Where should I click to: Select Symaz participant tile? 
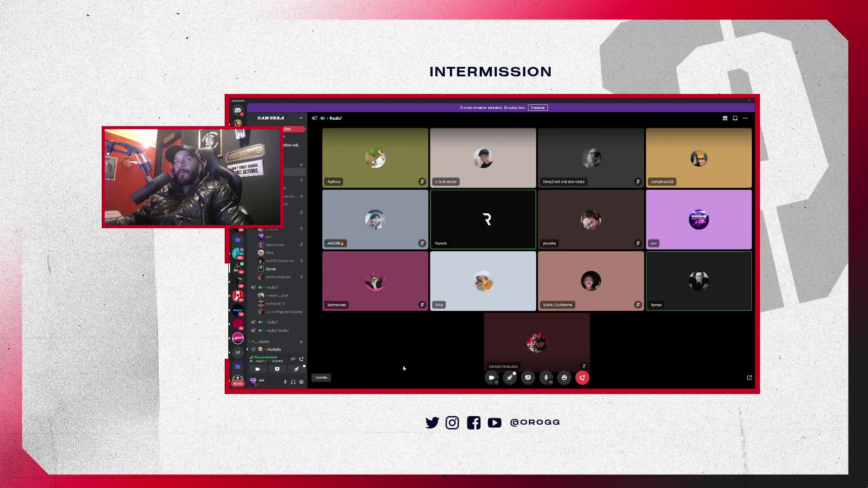tap(699, 281)
